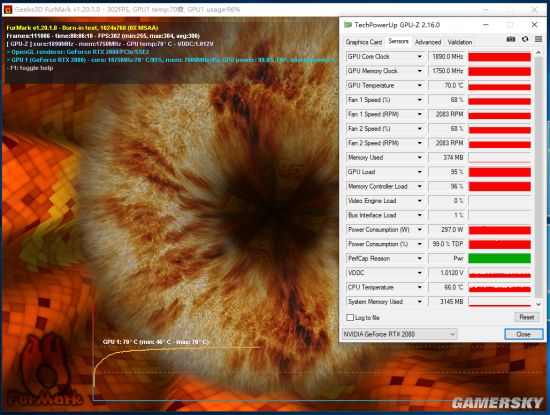Expand the PerfCap Reason sensor dropdown
550x415 pixels.
420,259
